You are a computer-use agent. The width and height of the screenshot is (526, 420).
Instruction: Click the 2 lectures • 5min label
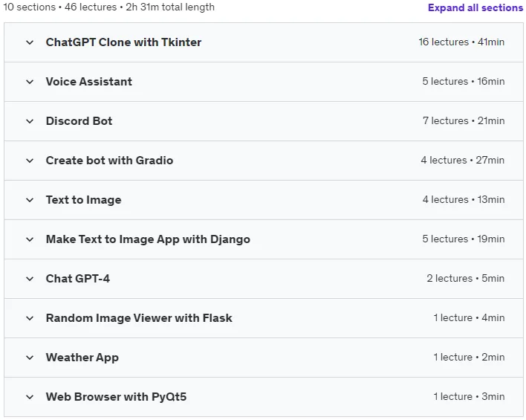(x=466, y=278)
